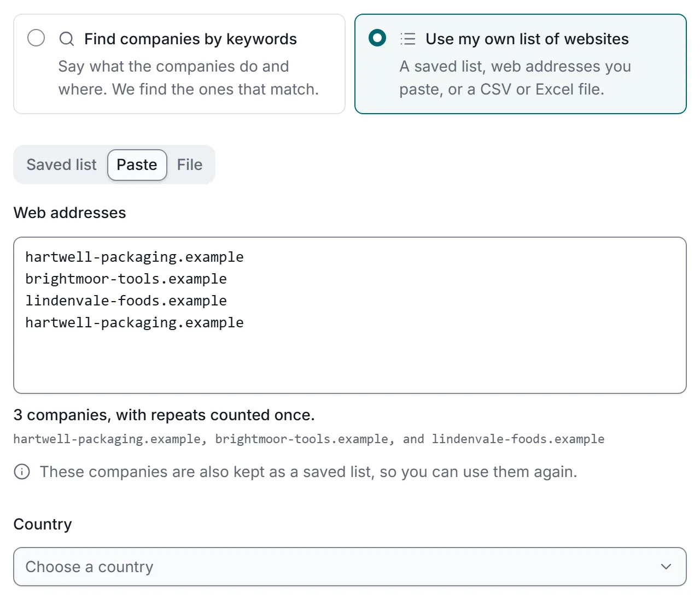Click the last hartwell-packaging.example line in text area
The width and height of the screenshot is (700, 612).
135,322
